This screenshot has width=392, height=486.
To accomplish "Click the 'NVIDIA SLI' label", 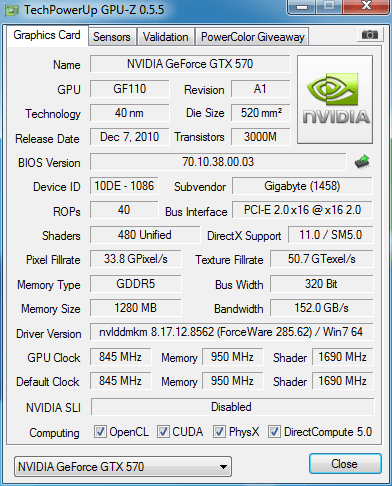I will pos(53,408).
